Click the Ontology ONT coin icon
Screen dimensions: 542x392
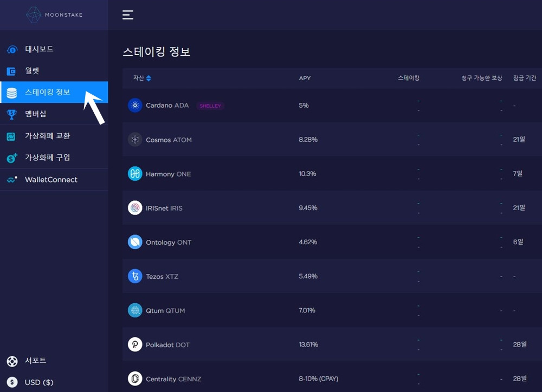[x=135, y=242]
